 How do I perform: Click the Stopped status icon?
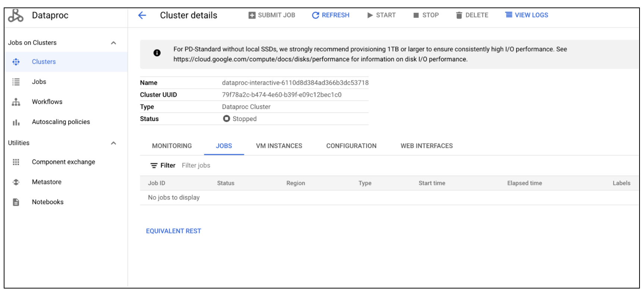tap(226, 119)
